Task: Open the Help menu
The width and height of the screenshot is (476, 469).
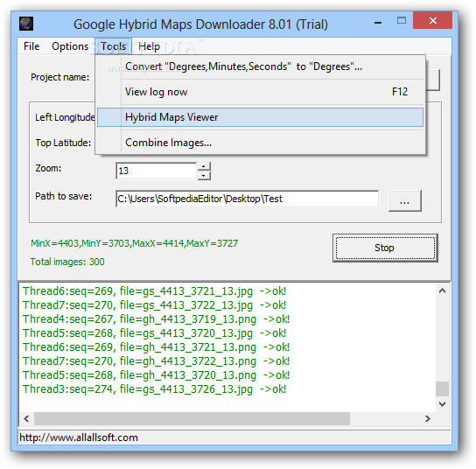Action: 149,46
